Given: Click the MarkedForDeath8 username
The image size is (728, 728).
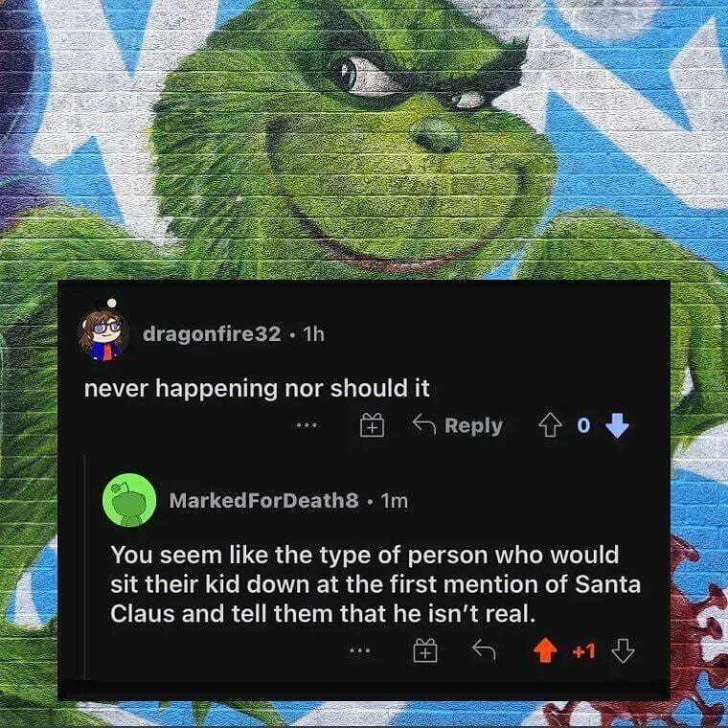Looking at the screenshot, I should [x=263, y=500].
